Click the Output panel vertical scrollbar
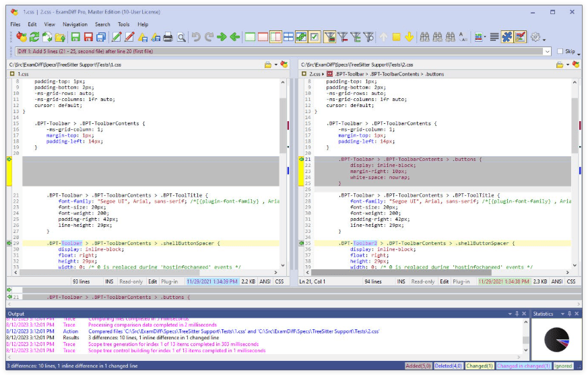The height and width of the screenshot is (375, 588). click(526, 337)
